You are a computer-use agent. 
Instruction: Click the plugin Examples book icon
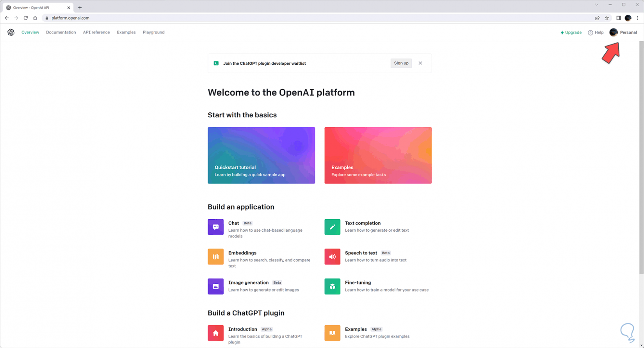333,333
